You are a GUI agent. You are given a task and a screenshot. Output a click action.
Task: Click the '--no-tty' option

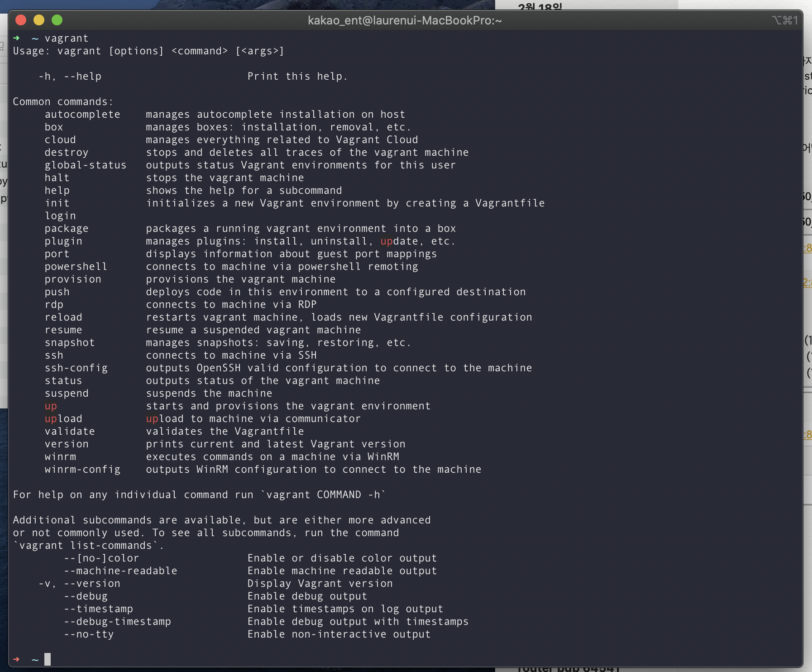click(89, 634)
